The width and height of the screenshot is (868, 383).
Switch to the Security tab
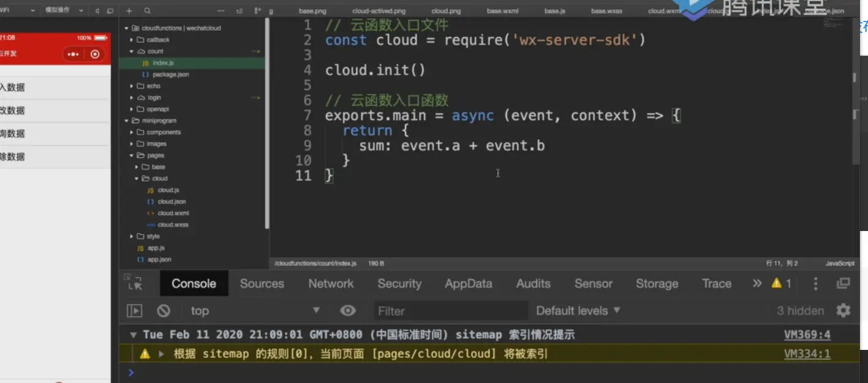point(399,283)
